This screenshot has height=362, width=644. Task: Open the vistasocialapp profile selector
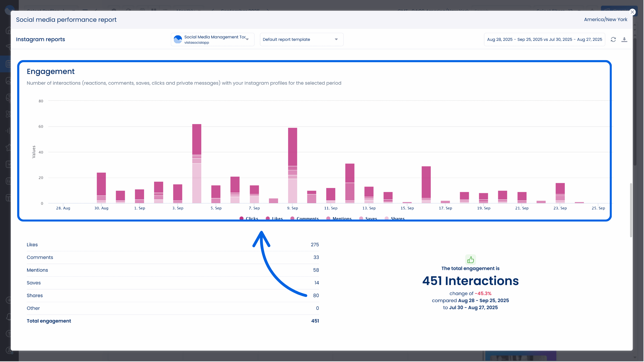click(x=212, y=39)
